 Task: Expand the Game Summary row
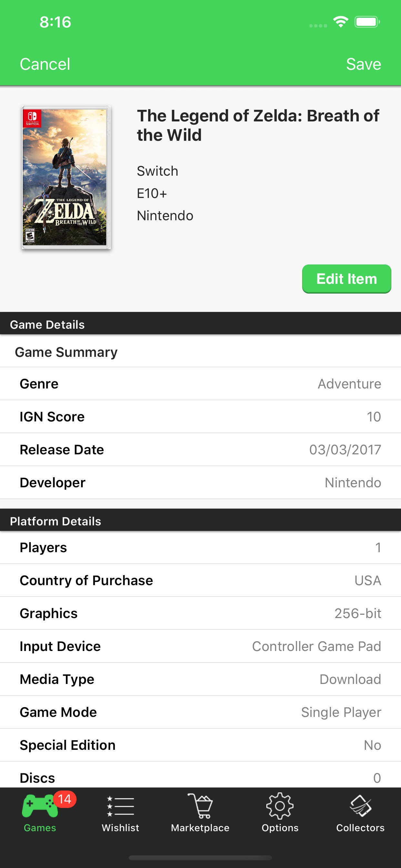[200, 352]
